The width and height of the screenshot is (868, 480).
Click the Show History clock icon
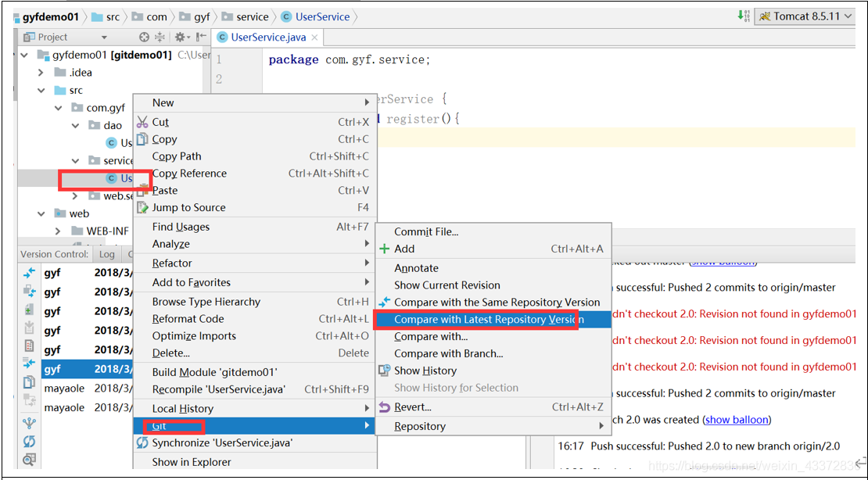(x=384, y=371)
